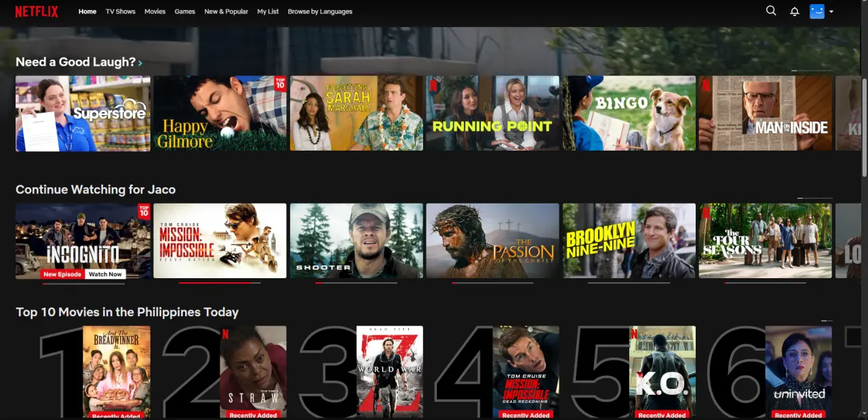This screenshot has height=420, width=868.
Task: Click Top 10 Movies in the Philippines heading
Action: (x=127, y=312)
